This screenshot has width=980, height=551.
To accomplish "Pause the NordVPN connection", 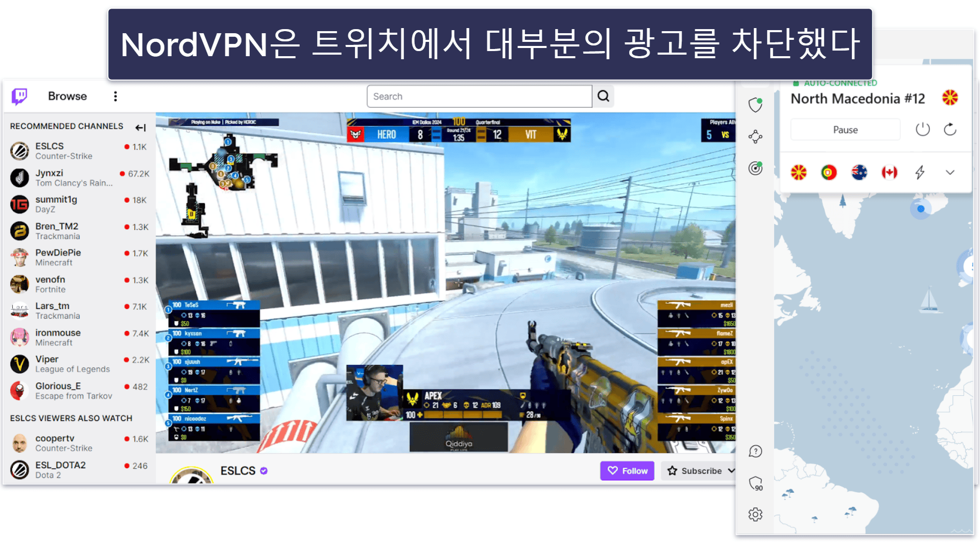I will 845,130.
